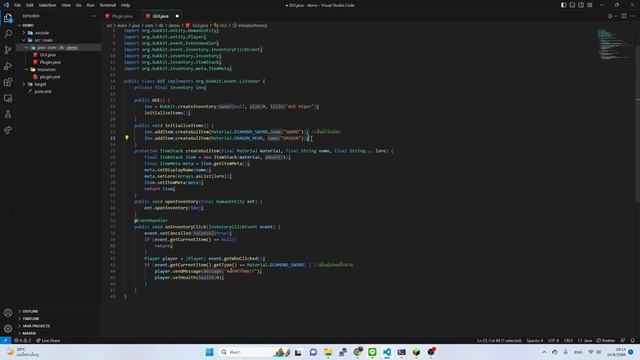The image size is (640, 360).
Task: Open the Help menu
Action: pyautogui.click(x=125, y=5)
